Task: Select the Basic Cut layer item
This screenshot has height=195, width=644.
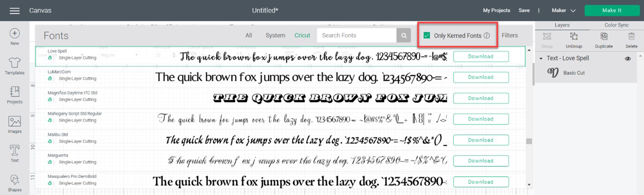Action: (x=586, y=73)
